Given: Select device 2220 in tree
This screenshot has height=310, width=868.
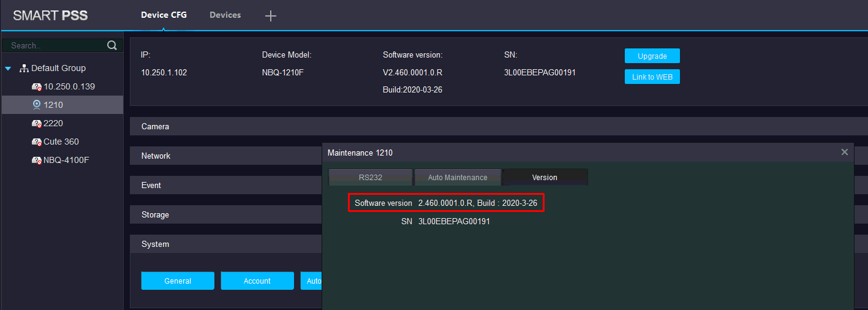Looking at the screenshot, I should (x=53, y=123).
